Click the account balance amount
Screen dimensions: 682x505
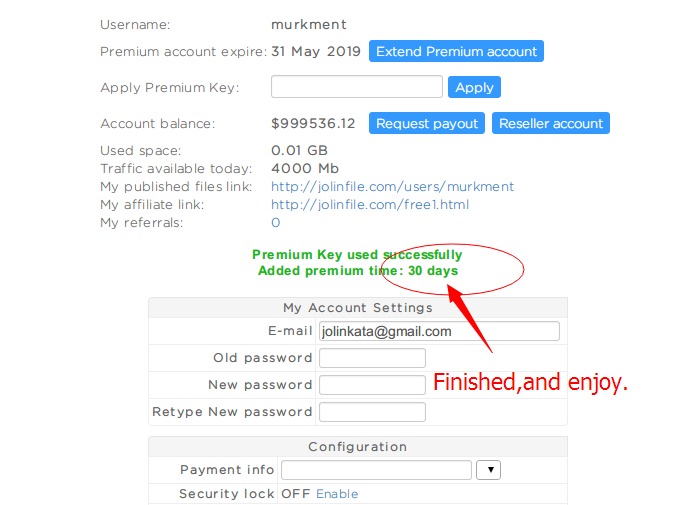pyautogui.click(x=313, y=124)
